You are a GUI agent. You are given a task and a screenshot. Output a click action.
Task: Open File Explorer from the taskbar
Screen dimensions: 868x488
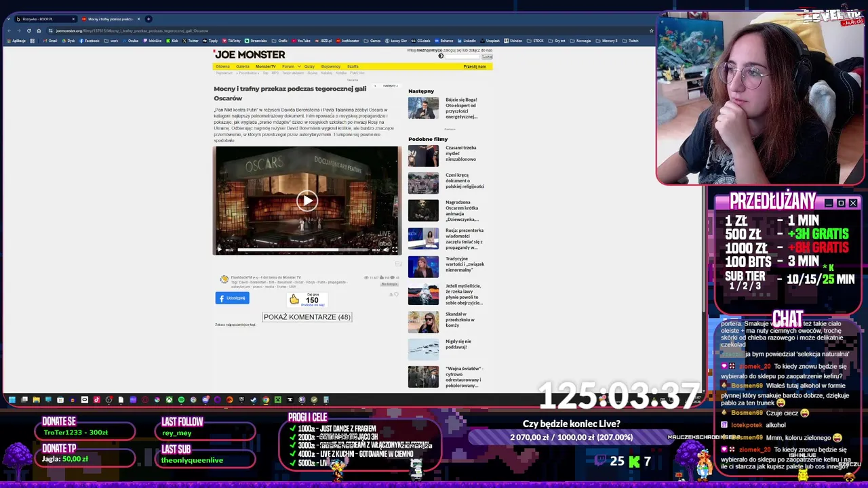point(36,400)
